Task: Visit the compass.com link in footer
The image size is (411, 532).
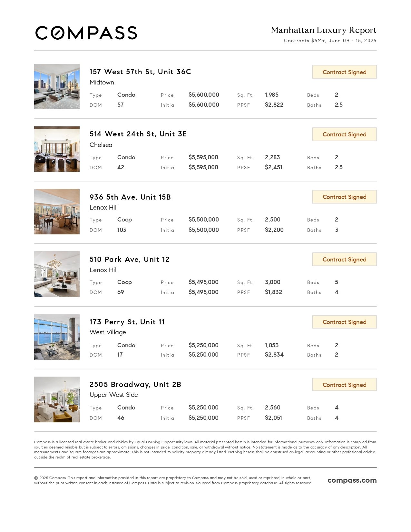Action: point(352,480)
